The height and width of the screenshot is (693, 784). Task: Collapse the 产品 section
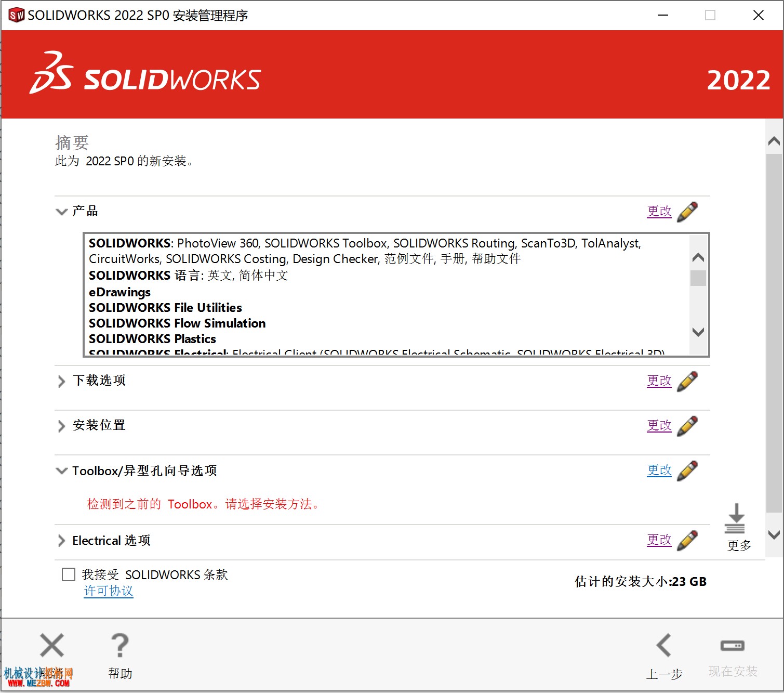(62, 212)
